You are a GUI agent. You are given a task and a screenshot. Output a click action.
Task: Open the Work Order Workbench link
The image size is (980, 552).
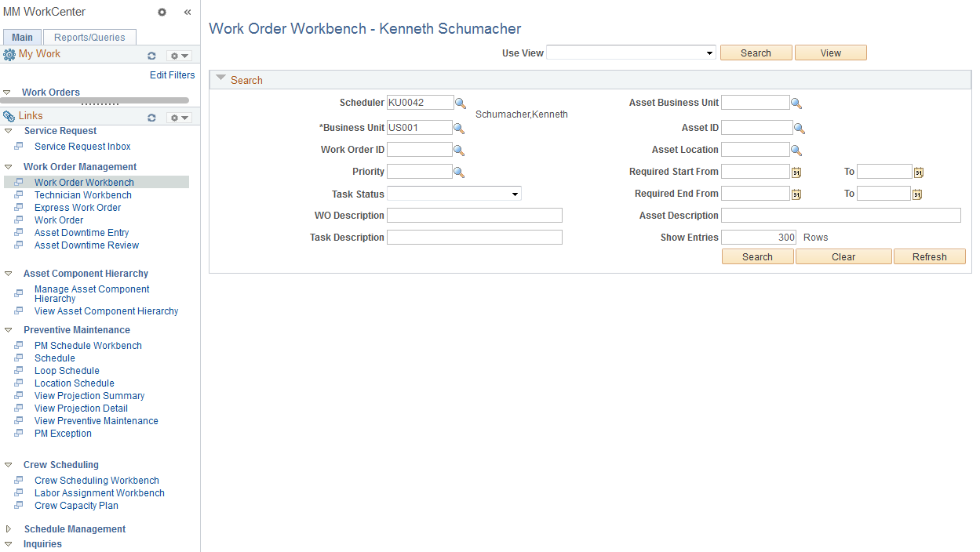[x=84, y=183]
